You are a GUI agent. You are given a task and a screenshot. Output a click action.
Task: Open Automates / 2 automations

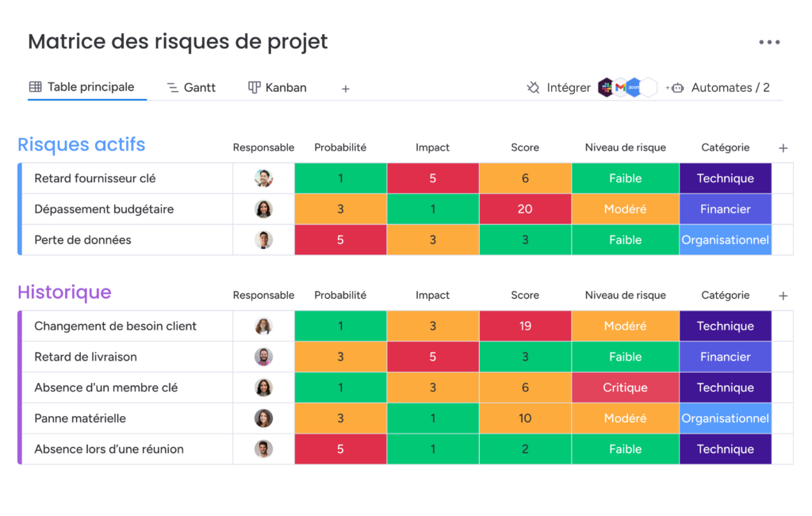point(718,87)
